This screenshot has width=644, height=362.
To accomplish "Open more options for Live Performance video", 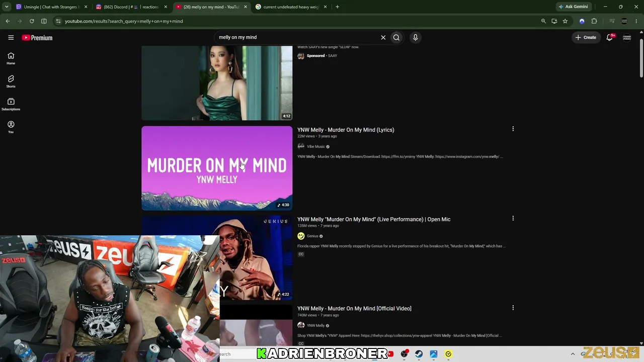I will (513, 219).
